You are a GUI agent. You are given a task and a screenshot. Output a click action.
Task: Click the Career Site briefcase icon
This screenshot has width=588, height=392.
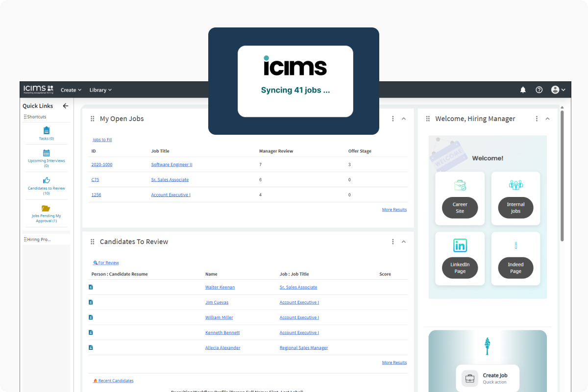(x=460, y=185)
